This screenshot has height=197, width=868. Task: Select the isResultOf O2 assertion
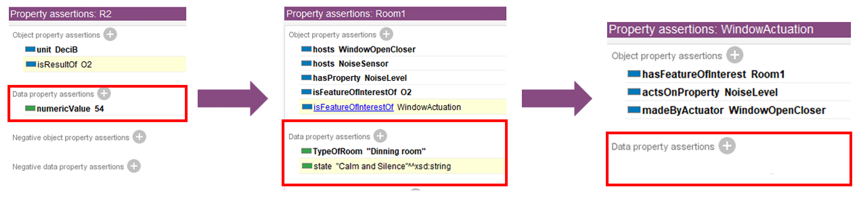pyautogui.click(x=64, y=64)
